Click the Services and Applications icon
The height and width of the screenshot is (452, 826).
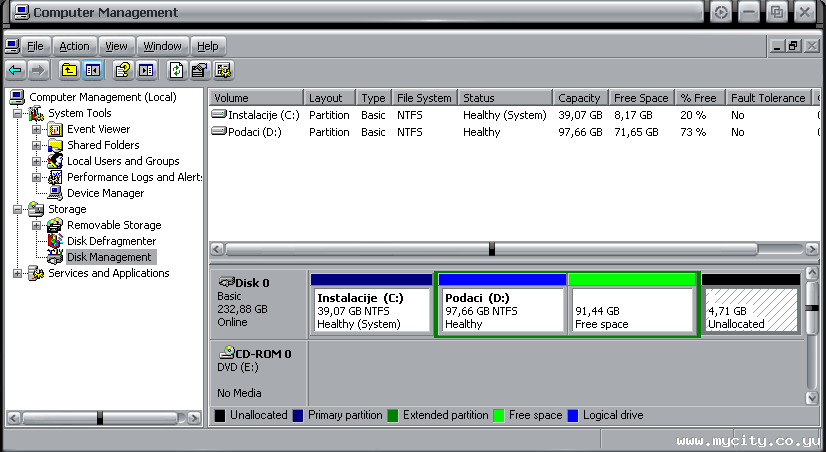(x=36, y=273)
